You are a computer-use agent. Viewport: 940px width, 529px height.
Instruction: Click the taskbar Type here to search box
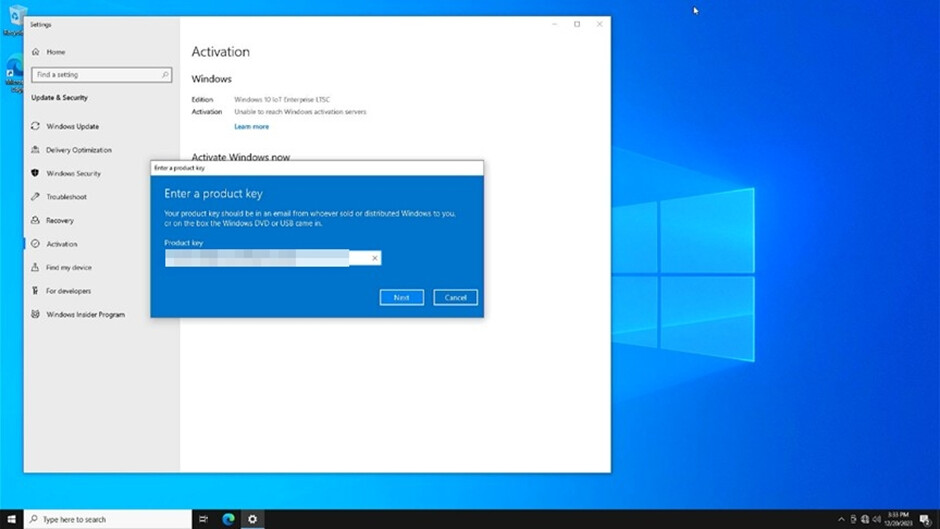(108, 519)
